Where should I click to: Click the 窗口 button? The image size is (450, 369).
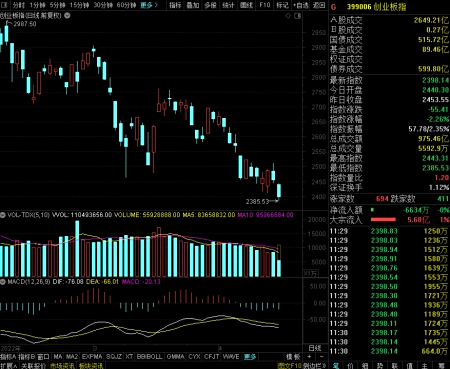tap(43, 357)
